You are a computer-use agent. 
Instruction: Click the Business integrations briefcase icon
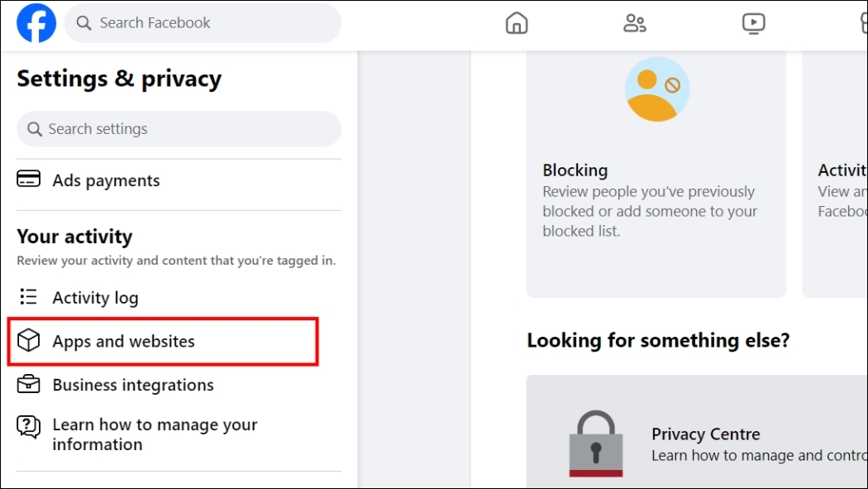28,385
